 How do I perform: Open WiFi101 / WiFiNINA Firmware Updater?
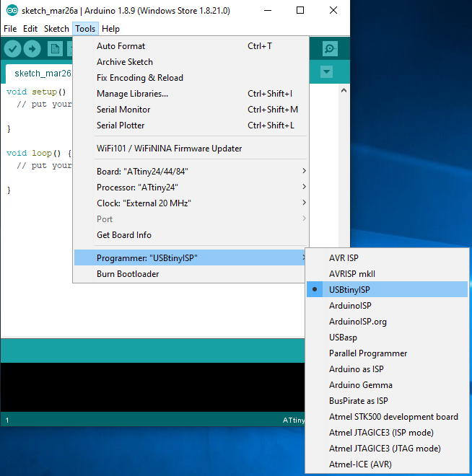click(191, 149)
